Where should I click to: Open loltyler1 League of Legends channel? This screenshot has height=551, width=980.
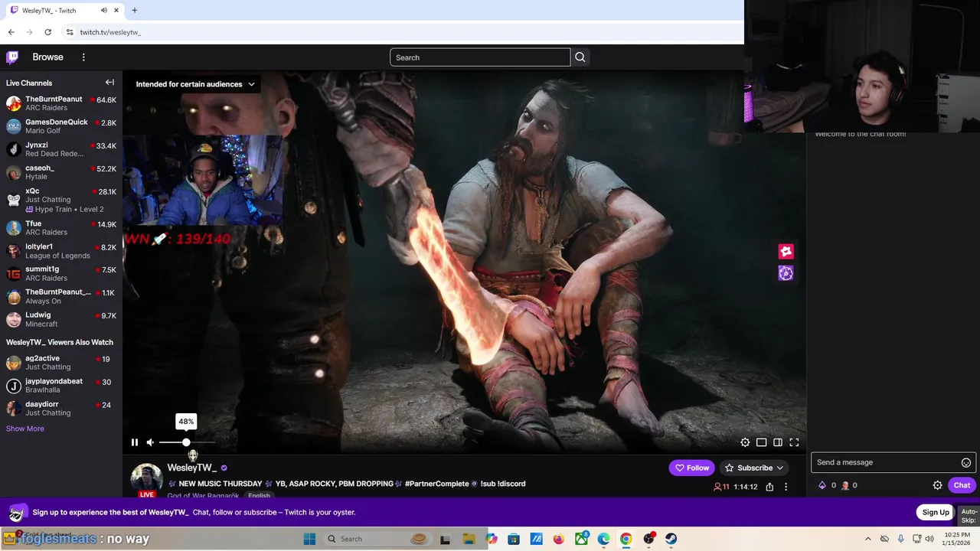click(61, 251)
